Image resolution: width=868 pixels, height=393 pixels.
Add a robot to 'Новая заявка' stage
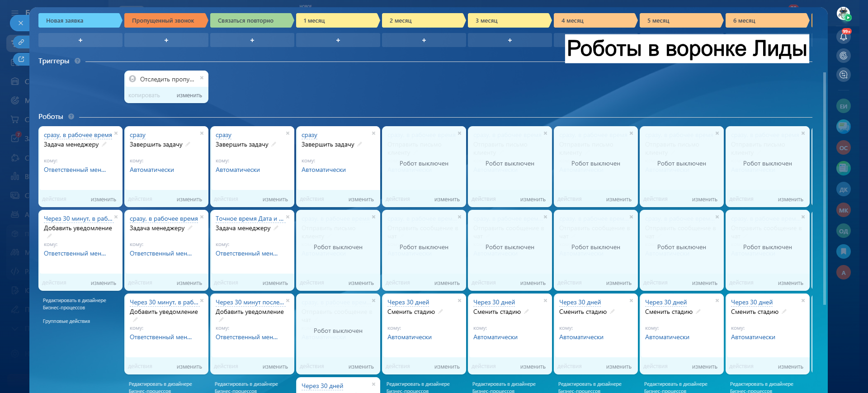click(80, 40)
